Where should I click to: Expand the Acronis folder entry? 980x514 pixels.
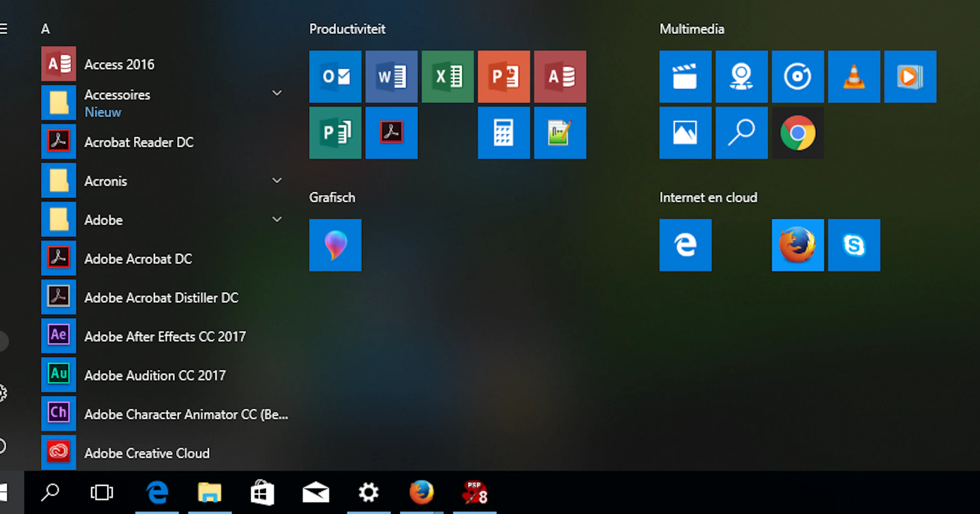[x=277, y=180]
